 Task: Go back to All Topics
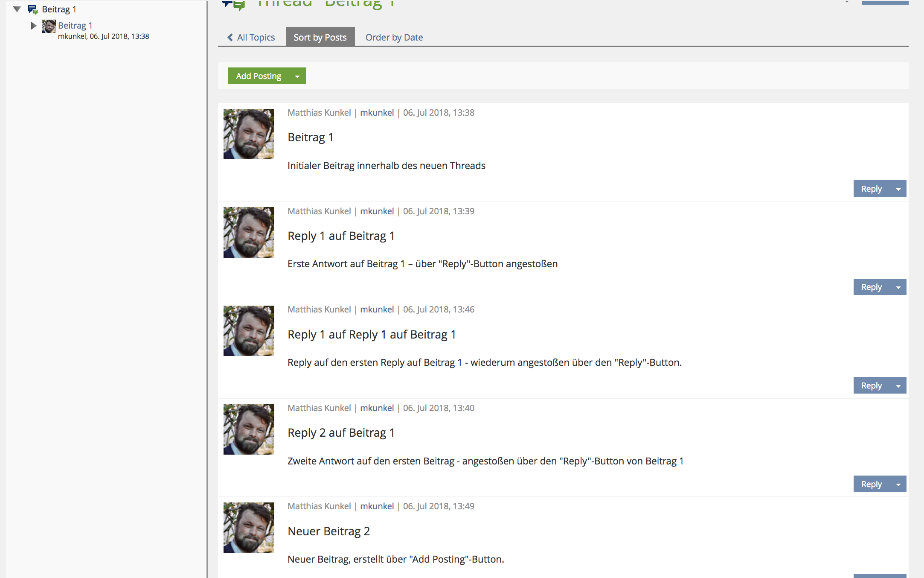click(x=256, y=38)
